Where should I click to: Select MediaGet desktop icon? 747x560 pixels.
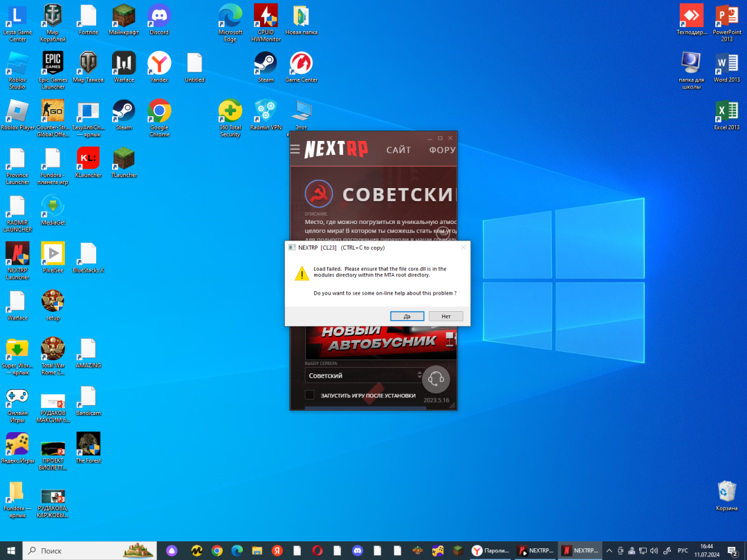53,210
